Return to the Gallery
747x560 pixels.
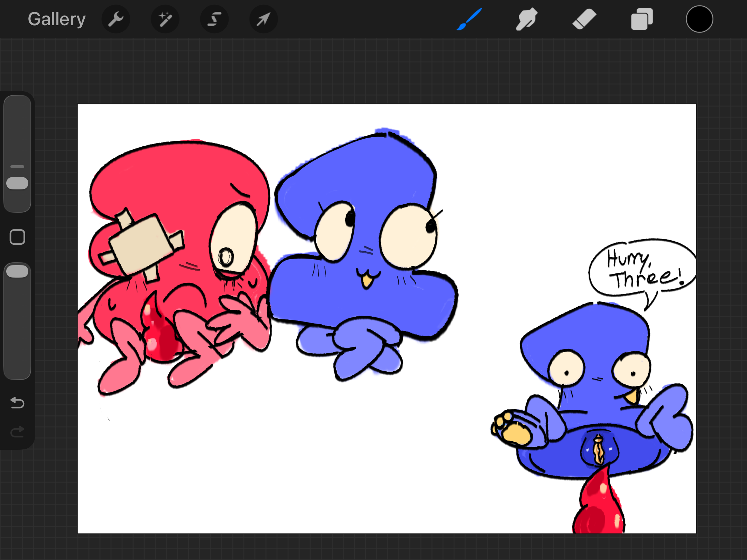tap(57, 19)
